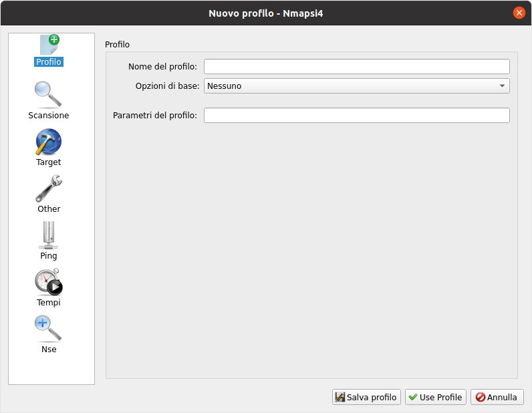Select the Profilo page icon
532x413 pixels.
pyautogui.click(x=49, y=45)
